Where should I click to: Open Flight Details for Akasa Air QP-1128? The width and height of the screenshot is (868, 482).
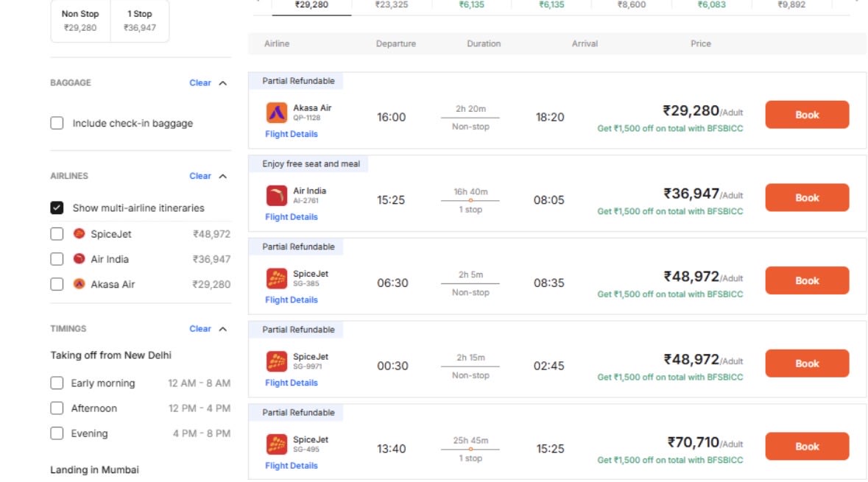click(292, 134)
